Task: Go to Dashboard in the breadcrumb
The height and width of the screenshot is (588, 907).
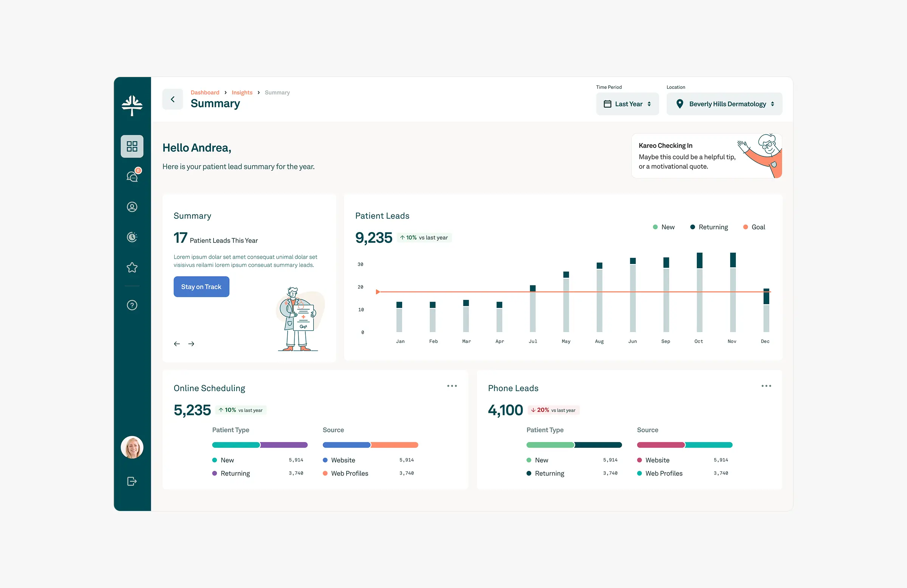Action: click(205, 93)
